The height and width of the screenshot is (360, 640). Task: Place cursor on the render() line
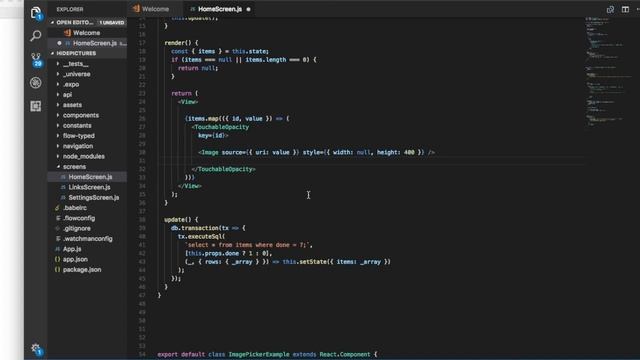(x=181, y=43)
